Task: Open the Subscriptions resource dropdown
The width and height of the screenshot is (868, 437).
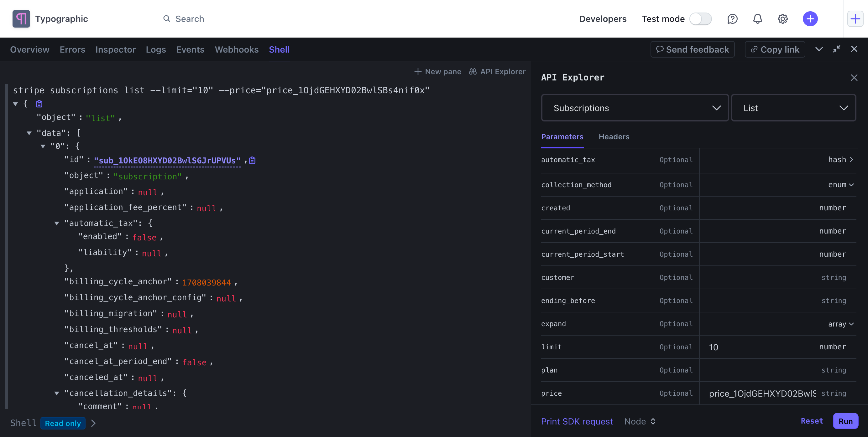Action: click(x=635, y=108)
